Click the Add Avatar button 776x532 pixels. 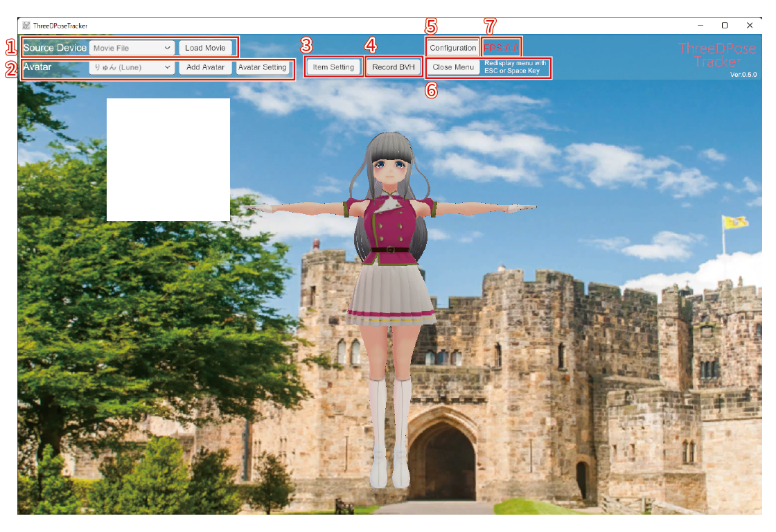click(205, 68)
